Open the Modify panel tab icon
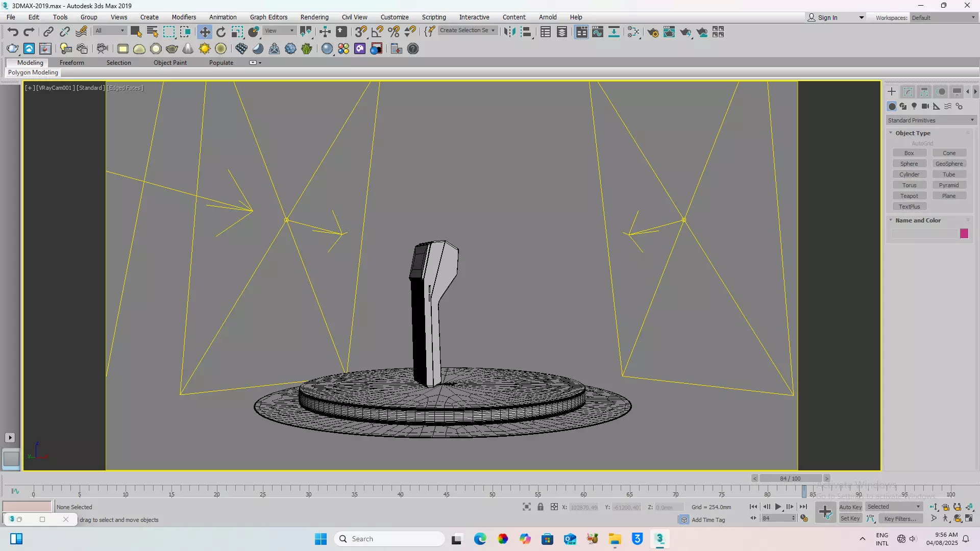 [x=908, y=92]
